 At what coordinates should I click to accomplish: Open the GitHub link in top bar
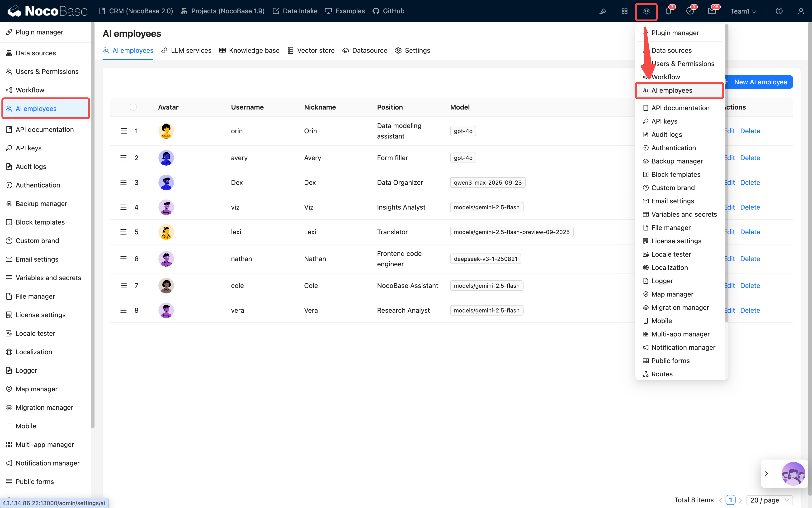tap(388, 11)
